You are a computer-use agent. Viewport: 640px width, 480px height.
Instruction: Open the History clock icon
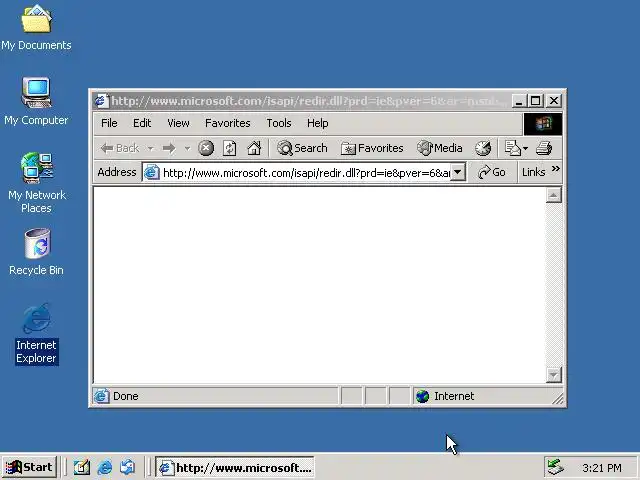[x=483, y=148]
